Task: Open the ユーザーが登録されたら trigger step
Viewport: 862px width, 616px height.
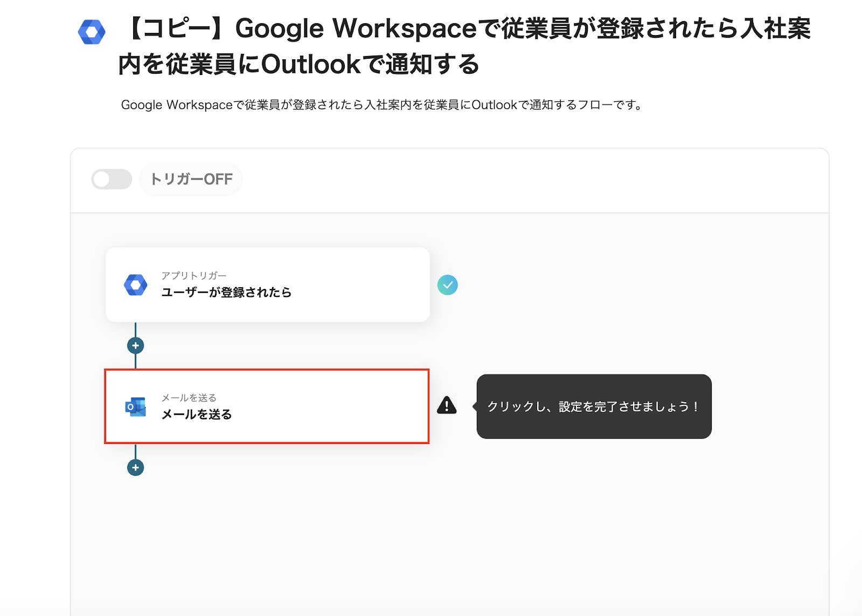Action: pyautogui.click(x=226, y=293)
